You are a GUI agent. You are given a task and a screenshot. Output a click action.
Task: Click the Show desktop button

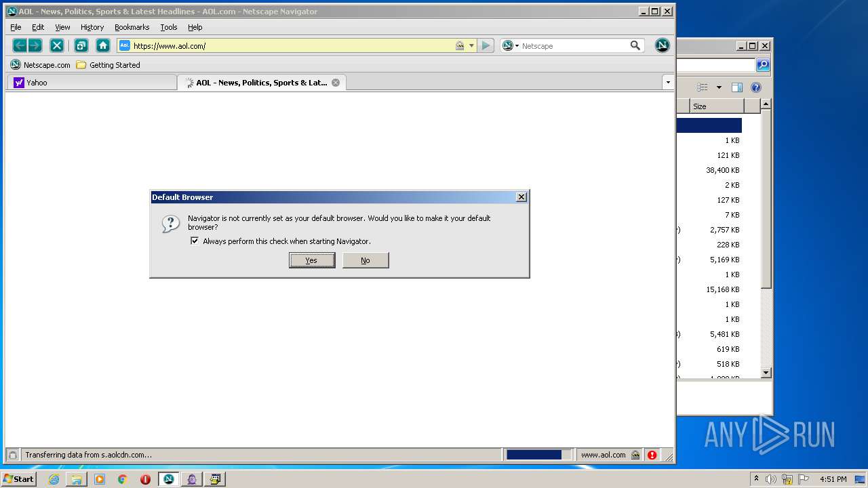pyautogui.click(x=861, y=479)
